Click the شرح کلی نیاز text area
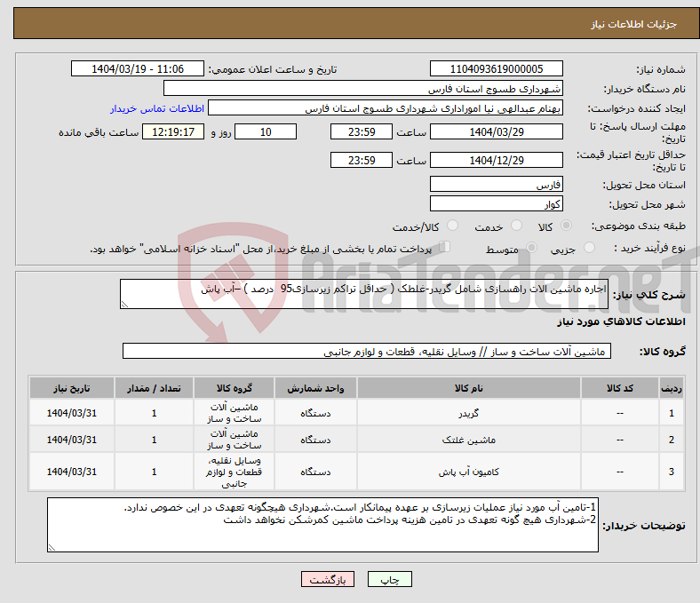Screen dimensions: 700x603 coord(364,294)
